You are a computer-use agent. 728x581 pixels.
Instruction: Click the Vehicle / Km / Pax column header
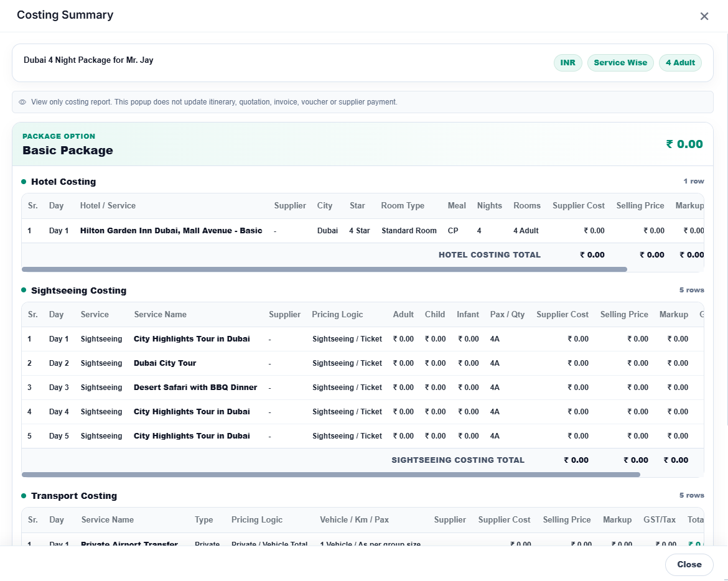[x=354, y=520]
